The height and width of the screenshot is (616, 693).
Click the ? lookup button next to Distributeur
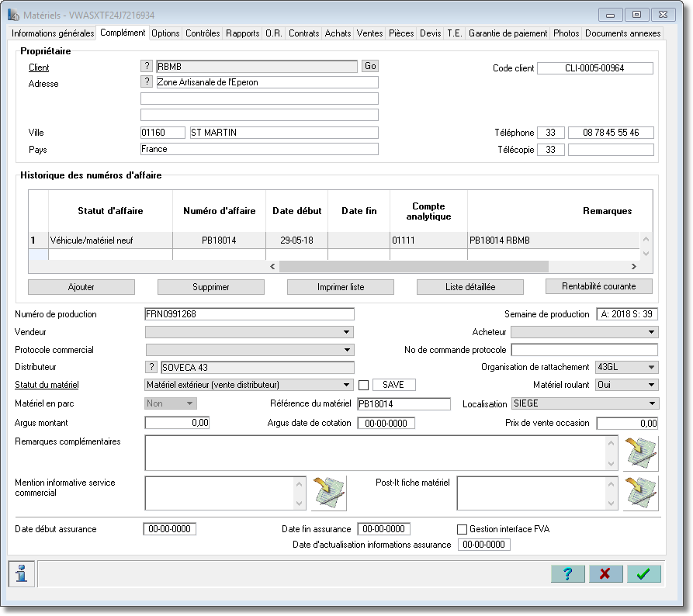[x=151, y=367]
